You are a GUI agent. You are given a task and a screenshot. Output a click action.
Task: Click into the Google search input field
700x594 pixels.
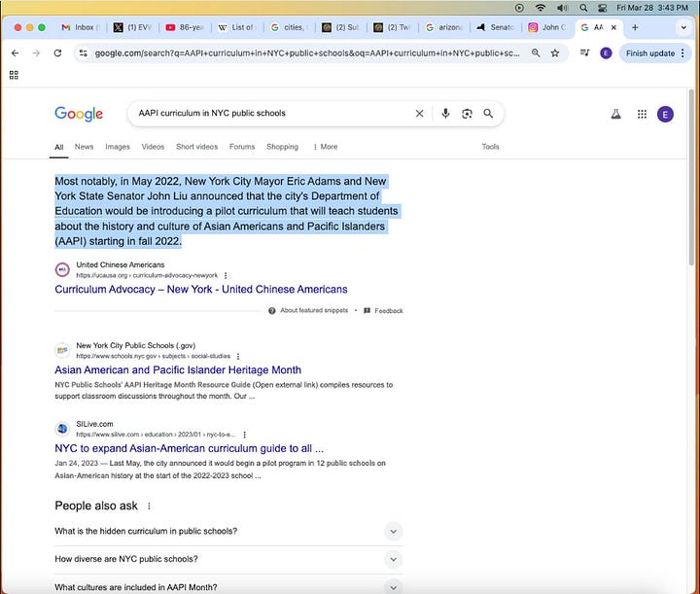274,114
